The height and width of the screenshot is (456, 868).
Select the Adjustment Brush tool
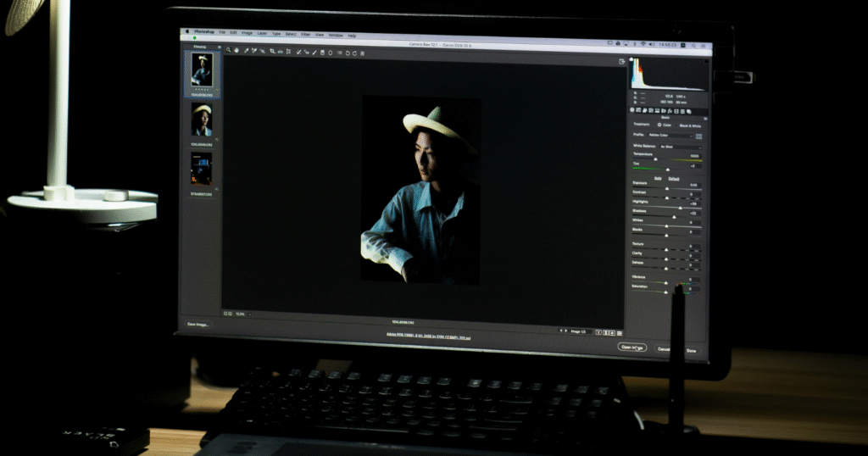coord(314,53)
